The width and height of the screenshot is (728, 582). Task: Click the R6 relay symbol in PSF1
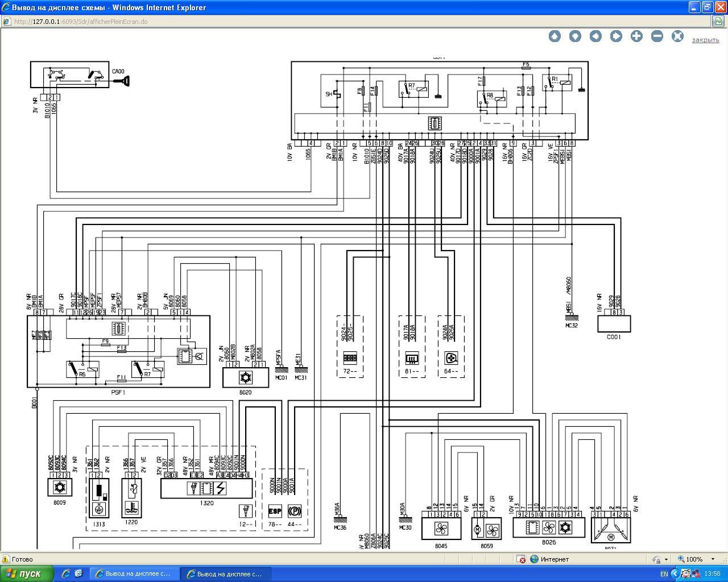pyautogui.click(x=83, y=369)
